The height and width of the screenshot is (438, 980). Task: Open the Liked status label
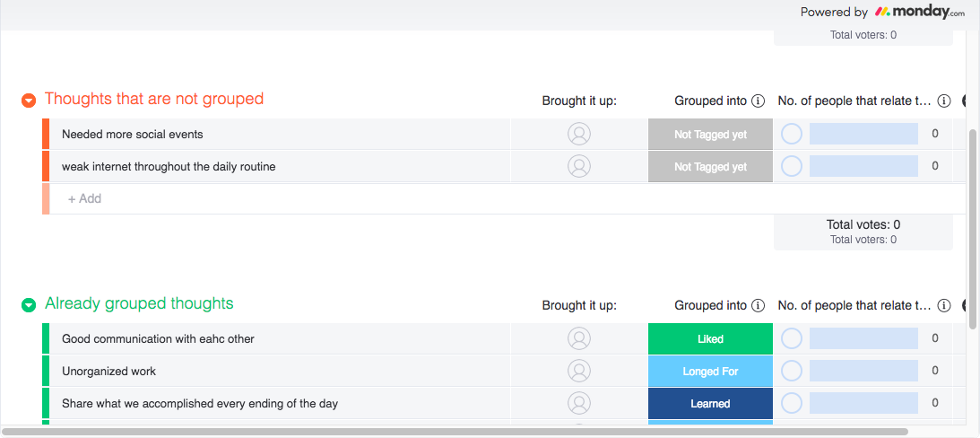[x=710, y=338]
